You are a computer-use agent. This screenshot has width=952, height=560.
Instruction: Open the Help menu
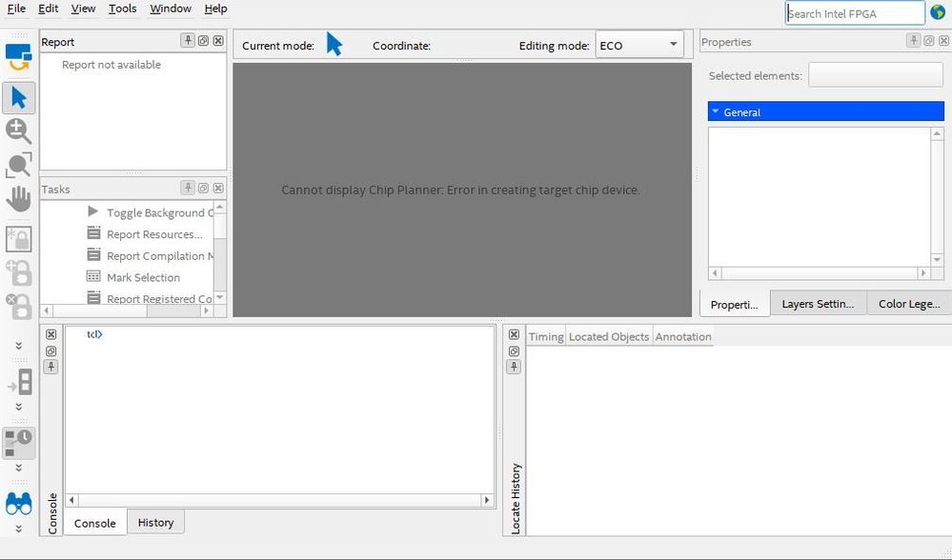click(x=215, y=9)
